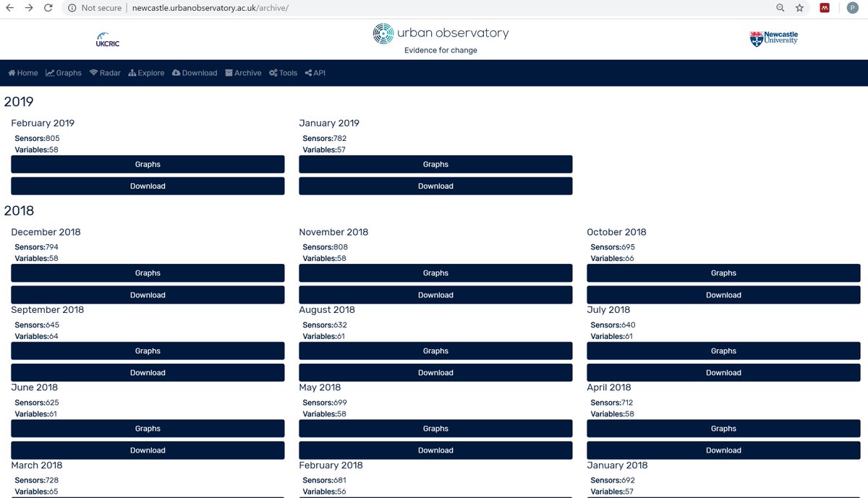Open the Explore nav item
The image size is (868, 498).
pos(146,73)
